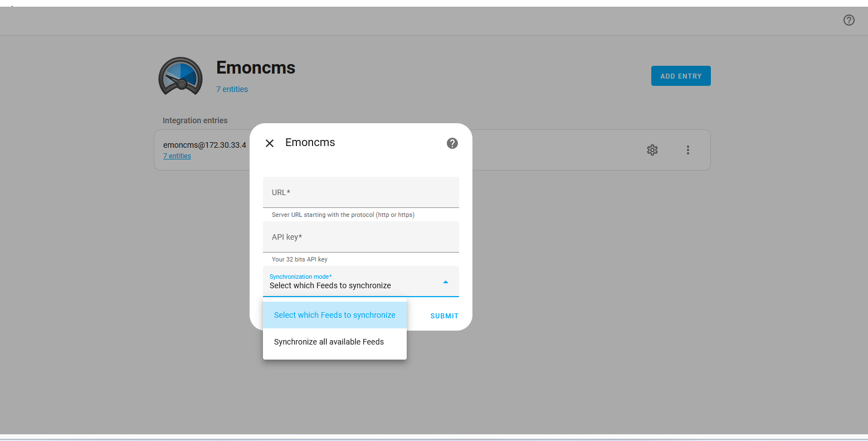Viewport: 868px width, 441px height.
Task: Close the Emoncms dialog with the X
Action: pos(270,143)
